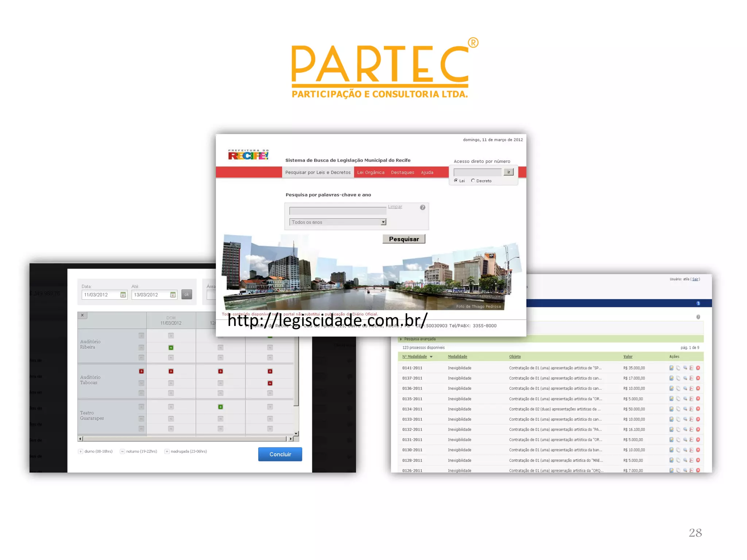Click process number 0132-2011
Screen dimensions: 747x560
(412, 429)
